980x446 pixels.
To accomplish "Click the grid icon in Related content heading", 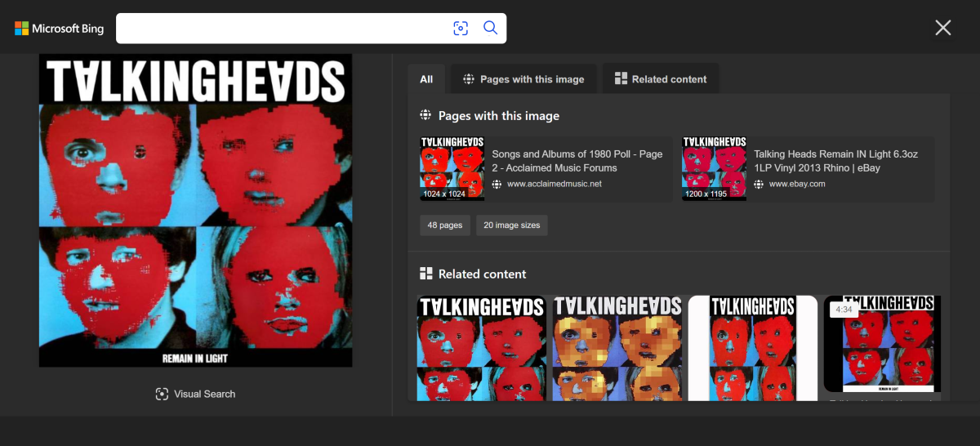I will 425,274.
